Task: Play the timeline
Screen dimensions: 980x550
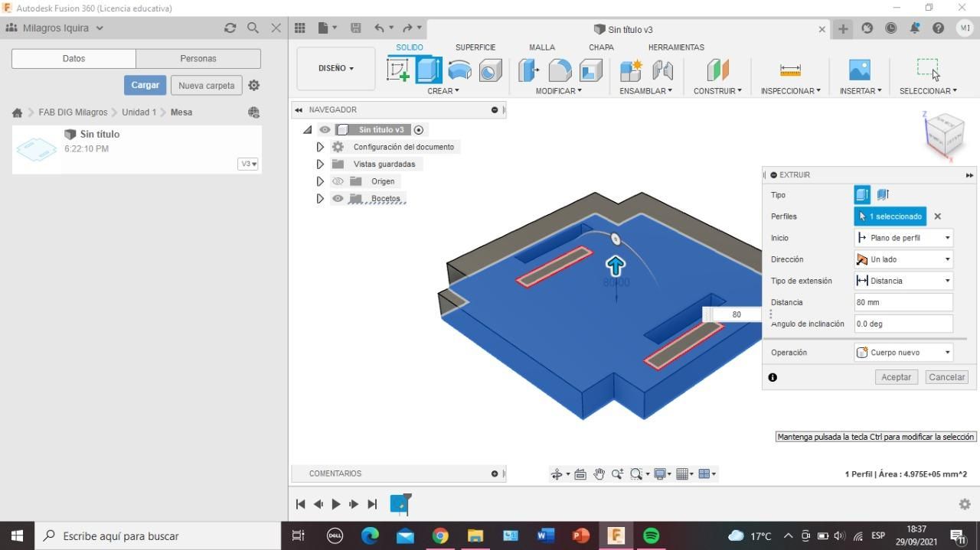Action: coord(335,504)
